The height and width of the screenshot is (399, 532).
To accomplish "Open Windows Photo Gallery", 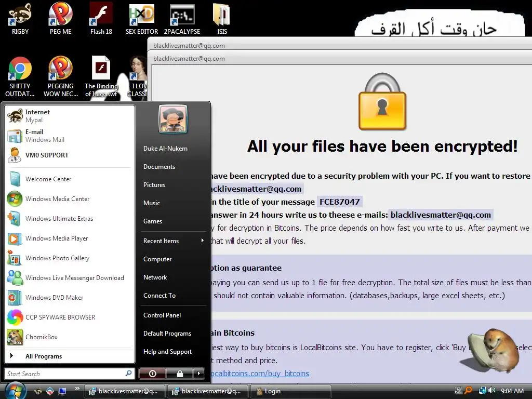I will coord(69,258).
